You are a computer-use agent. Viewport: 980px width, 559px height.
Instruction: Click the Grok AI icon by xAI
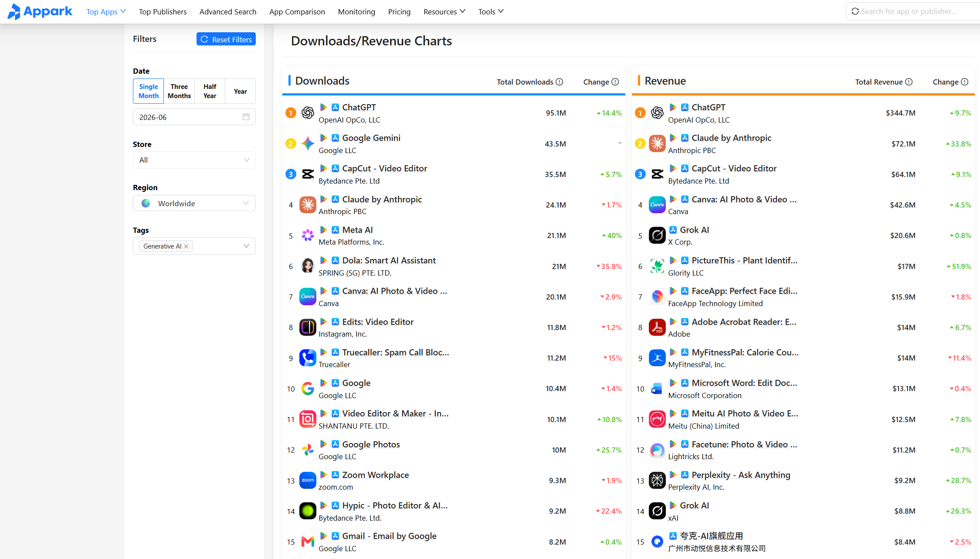click(x=657, y=511)
